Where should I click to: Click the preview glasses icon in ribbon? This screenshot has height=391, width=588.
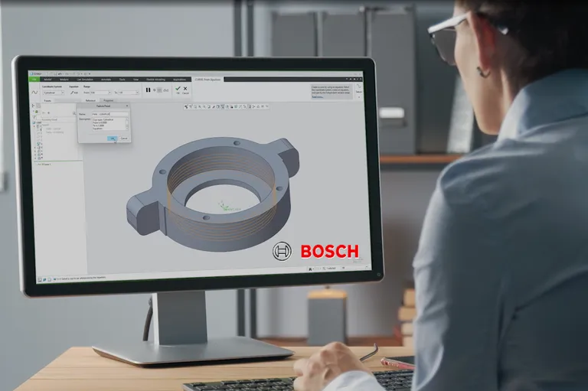click(x=165, y=90)
